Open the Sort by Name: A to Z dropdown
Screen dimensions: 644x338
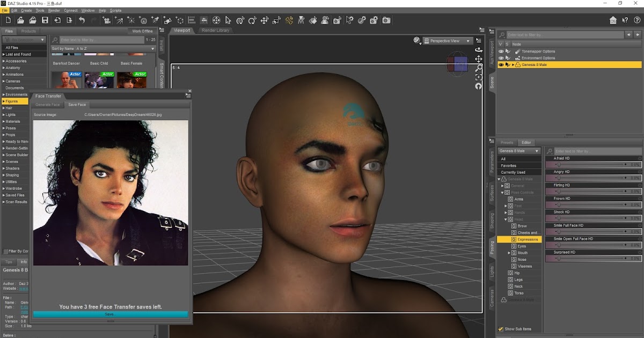pyautogui.click(x=102, y=48)
